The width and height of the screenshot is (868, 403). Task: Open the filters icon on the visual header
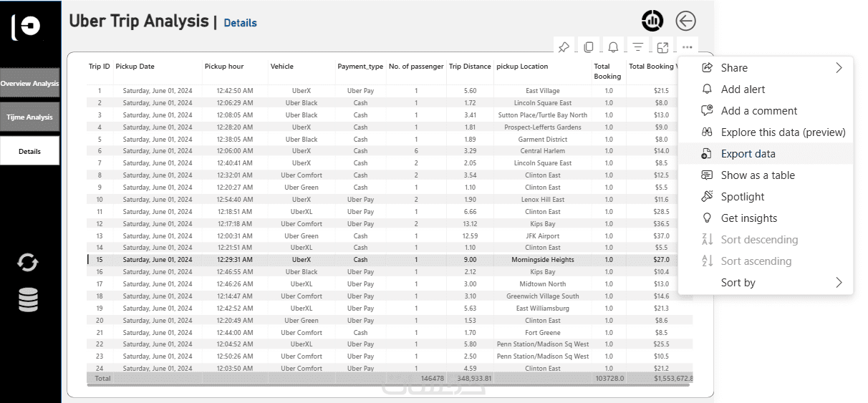click(x=637, y=47)
